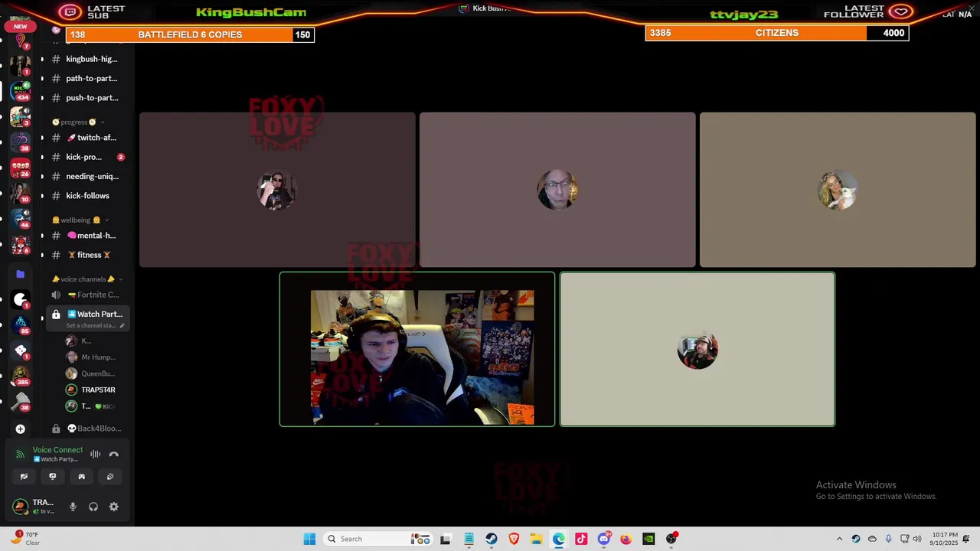Collapse the voice channels category
Viewport: 980px width, 551px height.
[x=87, y=279]
